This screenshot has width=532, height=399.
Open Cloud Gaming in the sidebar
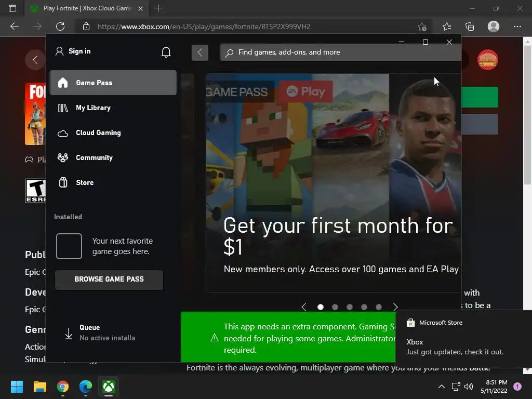pos(113,132)
